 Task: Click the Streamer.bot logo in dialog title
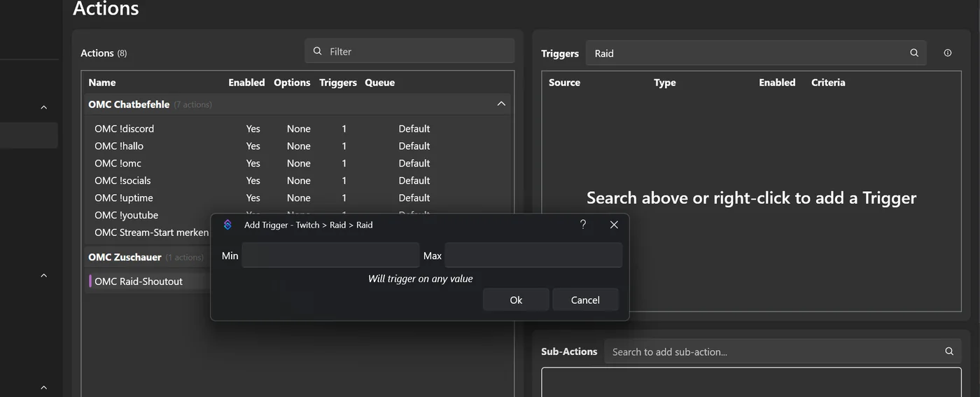(227, 225)
